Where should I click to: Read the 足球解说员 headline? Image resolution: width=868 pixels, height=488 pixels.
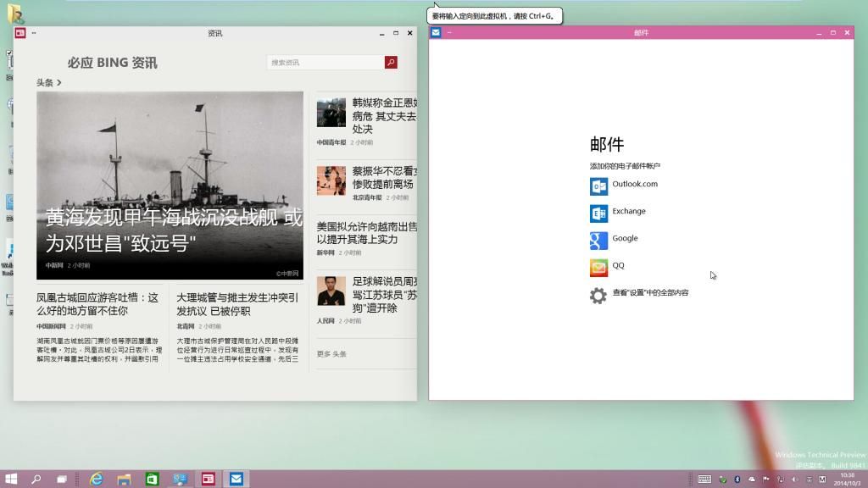click(x=385, y=294)
